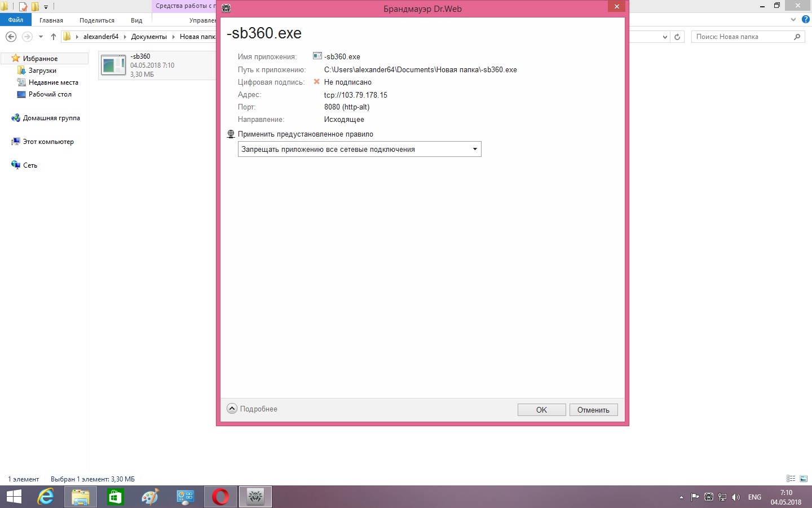Select the -sb360 file thumbnail in Explorer
The image size is (812, 508).
113,65
